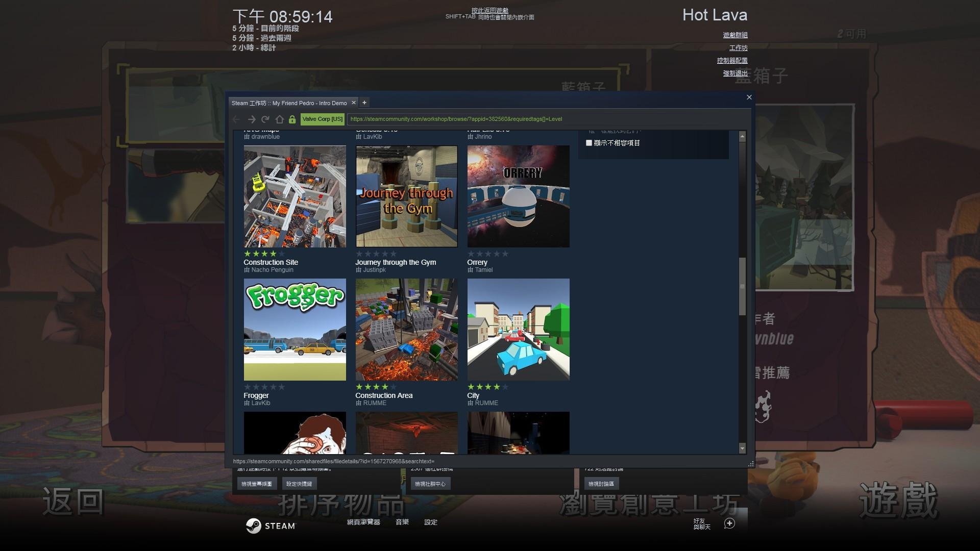Click the page scrollbar up arrow
This screenshot has height=551, width=980.
(x=742, y=137)
